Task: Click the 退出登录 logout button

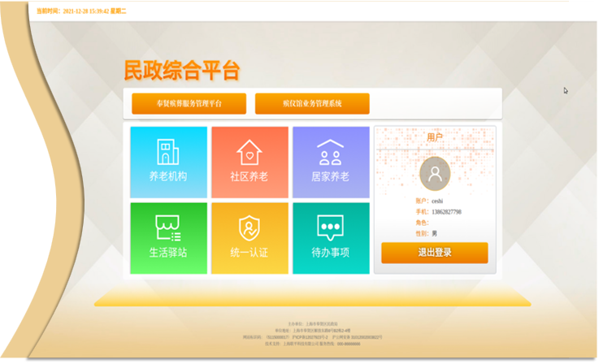Action: point(435,253)
